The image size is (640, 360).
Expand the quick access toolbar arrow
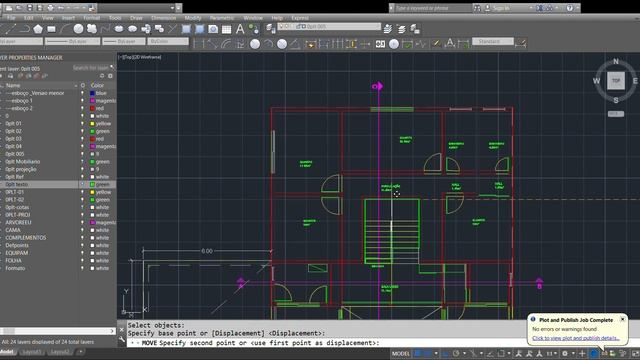[178, 8]
